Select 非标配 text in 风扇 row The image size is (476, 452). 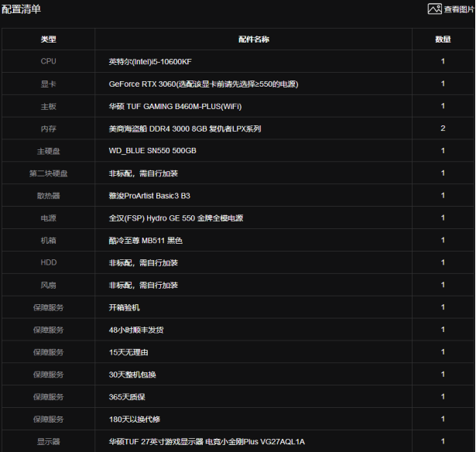143,285
